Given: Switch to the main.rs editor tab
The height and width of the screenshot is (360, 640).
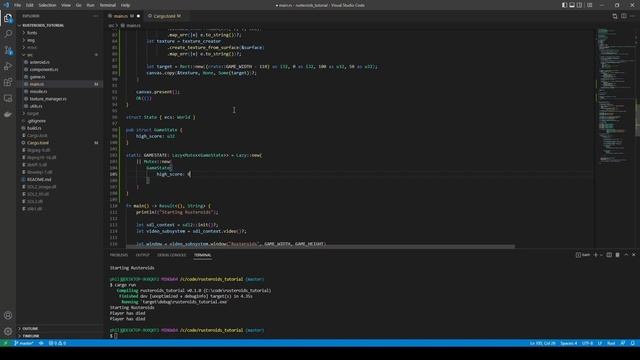Looking at the screenshot, I should click(124, 16).
